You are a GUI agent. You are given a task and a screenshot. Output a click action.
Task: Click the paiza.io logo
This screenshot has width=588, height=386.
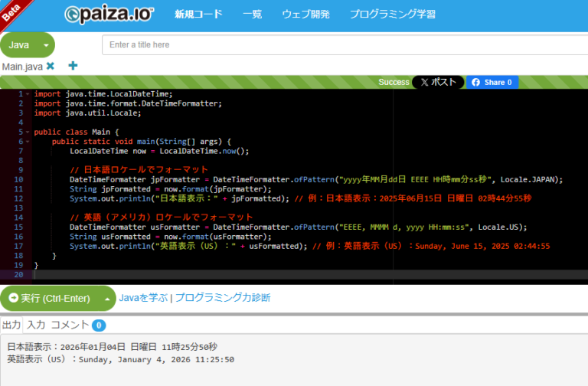coord(109,14)
